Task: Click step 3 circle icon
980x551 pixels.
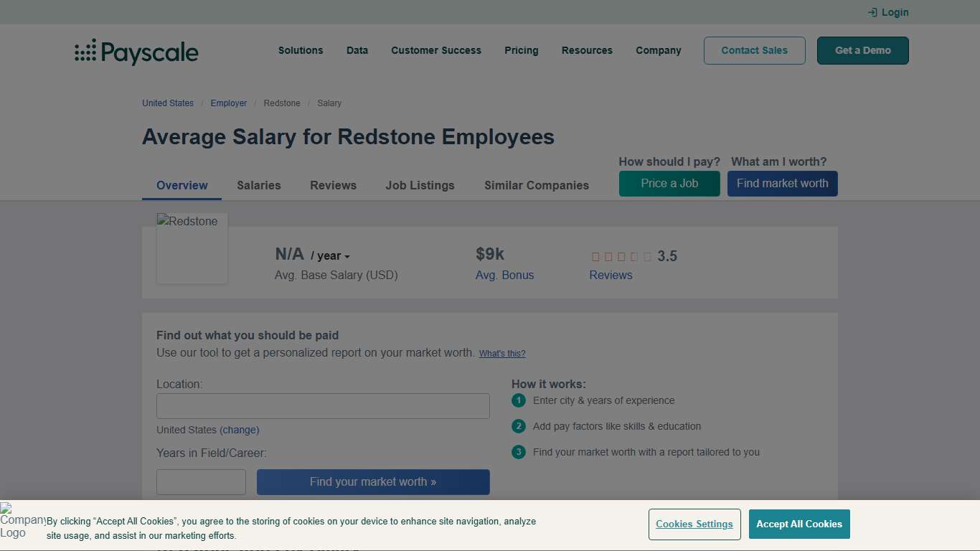Action: pos(518,452)
